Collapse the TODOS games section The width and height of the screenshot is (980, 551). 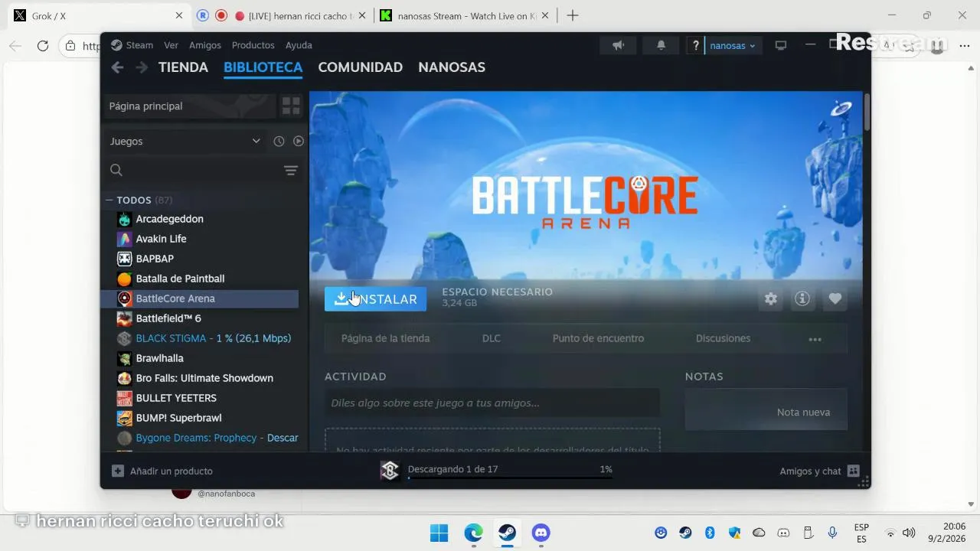(109, 200)
